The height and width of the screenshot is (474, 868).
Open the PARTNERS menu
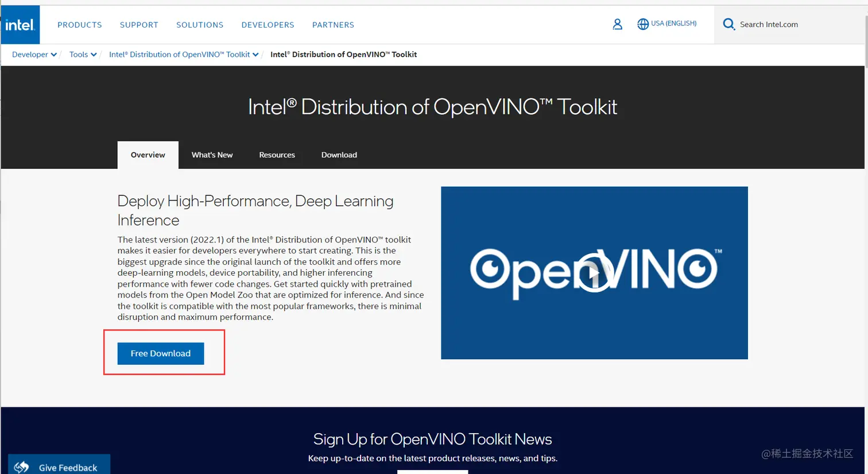[333, 25]
